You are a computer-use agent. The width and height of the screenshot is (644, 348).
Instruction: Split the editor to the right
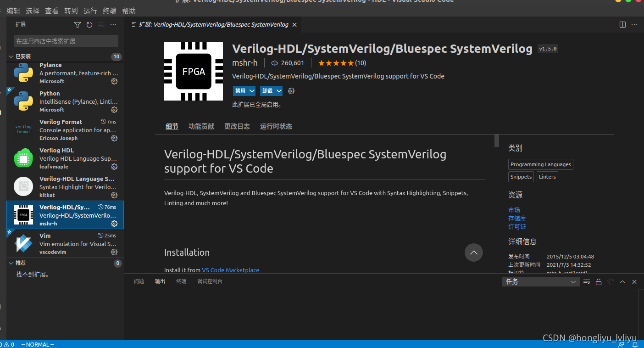point(622,25)
